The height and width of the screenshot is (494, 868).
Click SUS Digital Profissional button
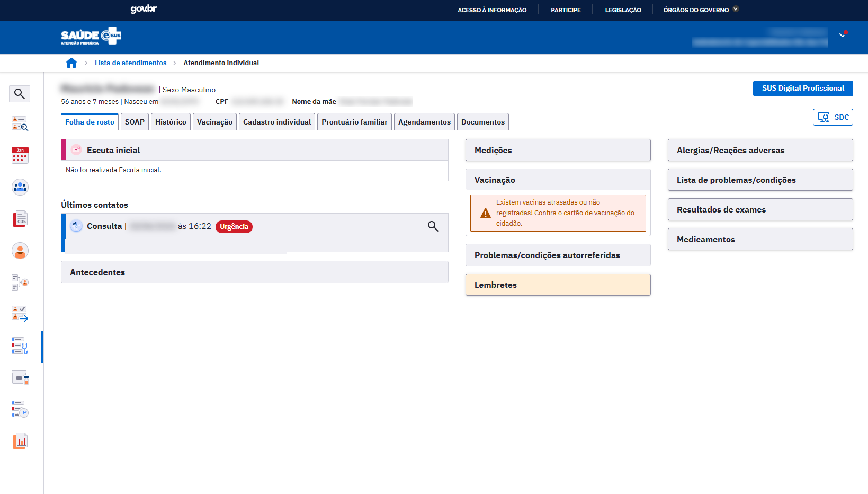[803, 89]
